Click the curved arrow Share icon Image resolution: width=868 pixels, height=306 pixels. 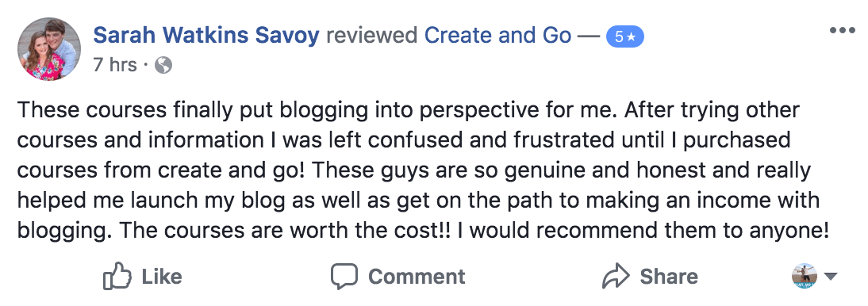pos(616,276)
